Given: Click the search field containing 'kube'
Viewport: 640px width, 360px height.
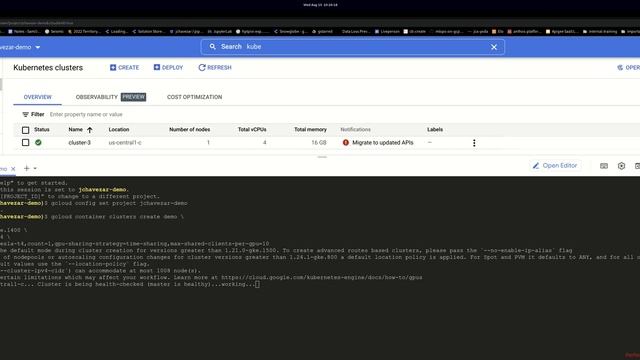Looking at the screenshot, I should (x=353, y=47).
